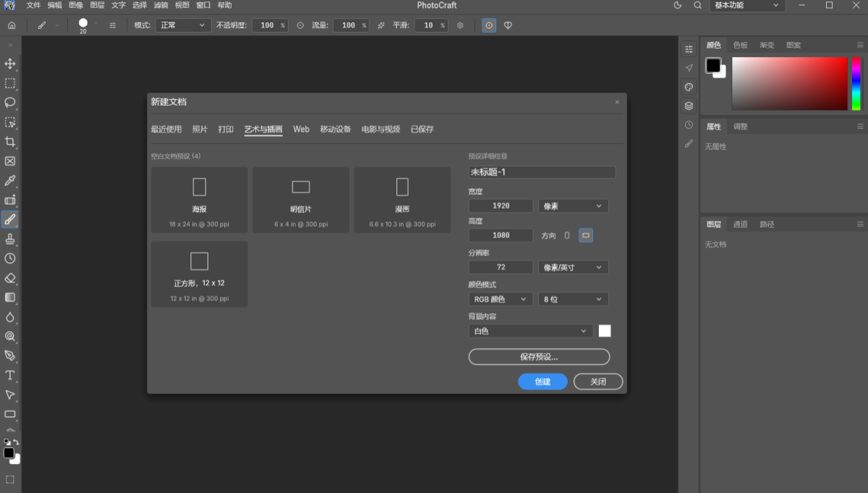Switch to the 照片 preset tab
The width and height of the screenshot is (868, 493).
200,130
